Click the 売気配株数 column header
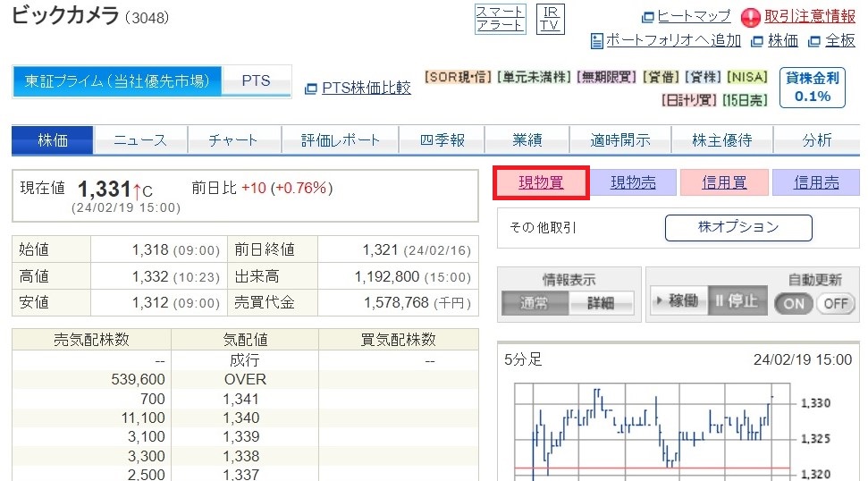The image size is (868, 481). tap(91, 340)
